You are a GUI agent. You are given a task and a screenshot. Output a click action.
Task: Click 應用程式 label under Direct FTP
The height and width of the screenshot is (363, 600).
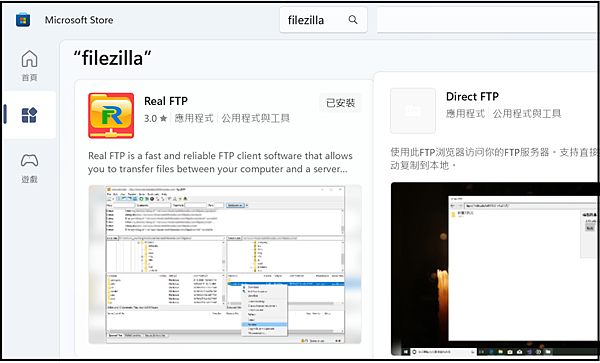465,114
